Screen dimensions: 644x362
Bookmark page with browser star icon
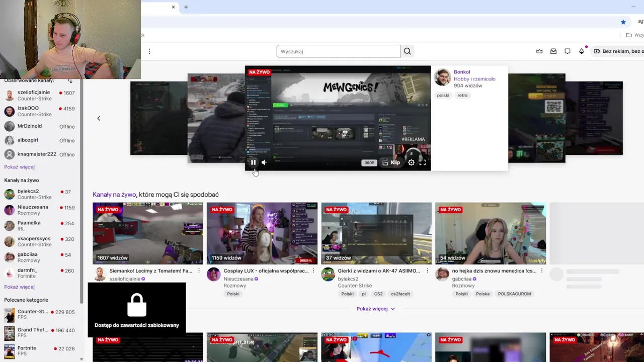pyautogui.click(x=623, y=22)
